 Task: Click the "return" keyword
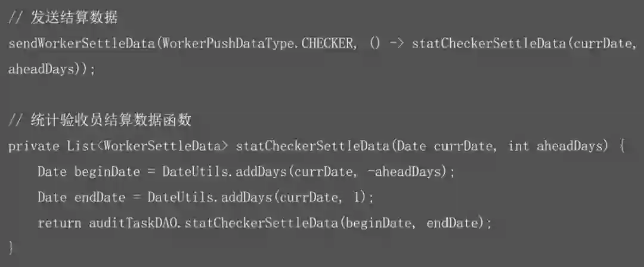[59, 223]
